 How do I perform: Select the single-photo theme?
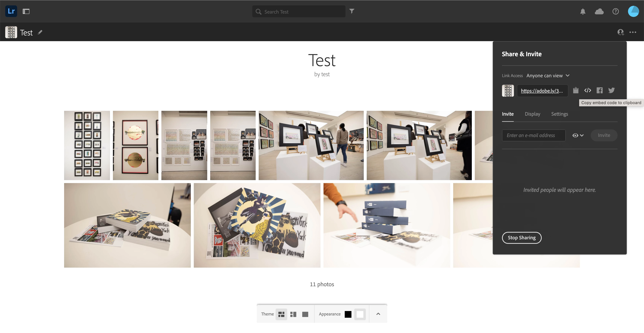(x=305, y=314)
